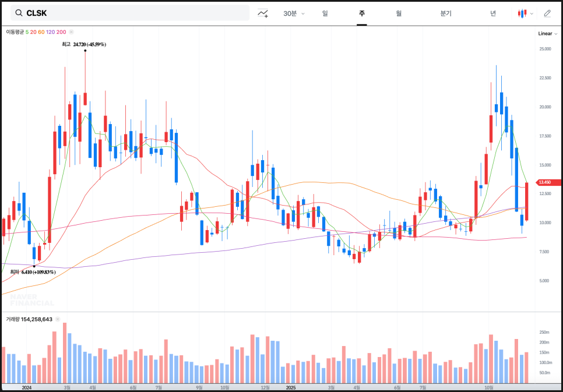Image resolution: width=563 pixels, height=392 pixels.
Task: Switch to the 월 monthly tab
Action: pyautogui.click(x=399, y=13)
